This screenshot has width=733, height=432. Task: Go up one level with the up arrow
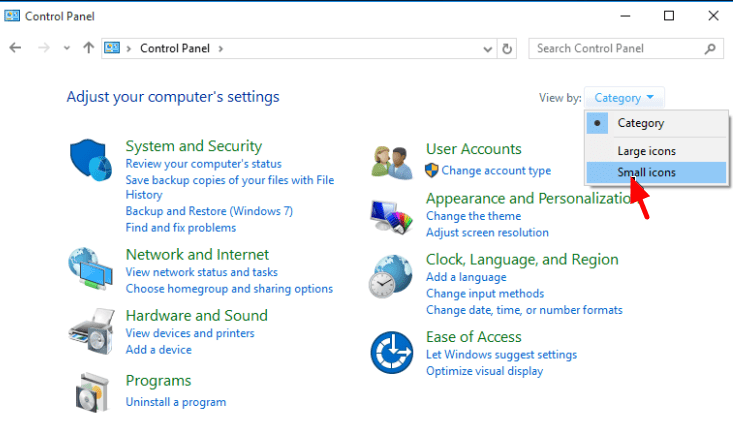point(88,48)
